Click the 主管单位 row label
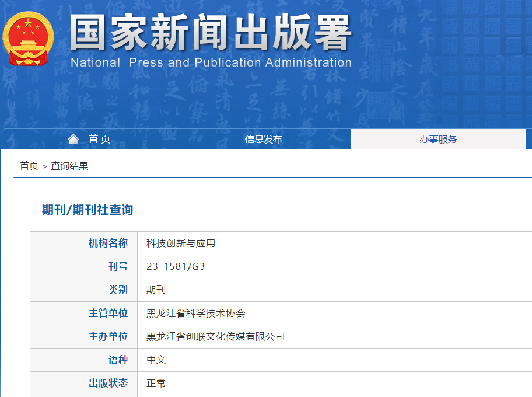The height and width of the screenshot is (397, 532). point(108,314)
